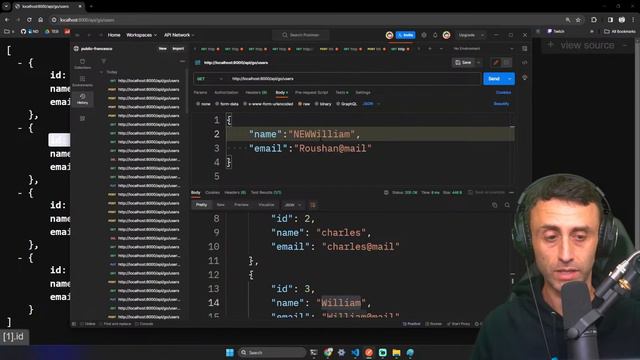Open the Postman icon in the taskbar

tap(369, 352)
